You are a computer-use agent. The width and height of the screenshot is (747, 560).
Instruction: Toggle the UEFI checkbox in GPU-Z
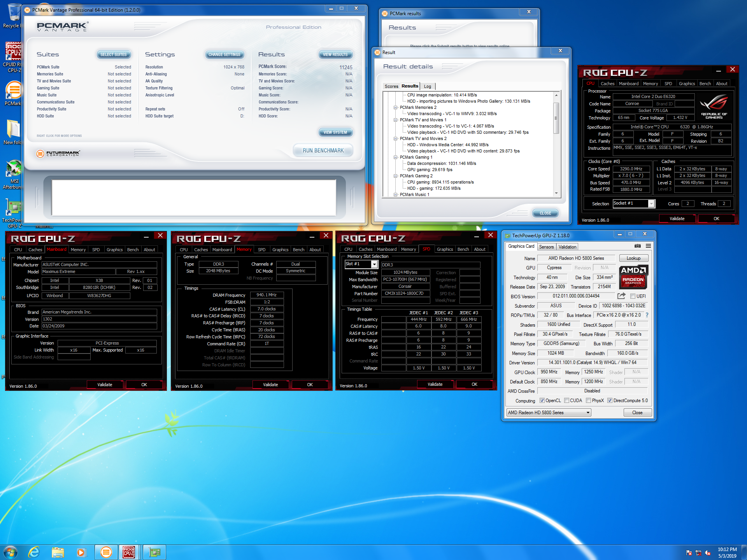(x=633, y=296)
